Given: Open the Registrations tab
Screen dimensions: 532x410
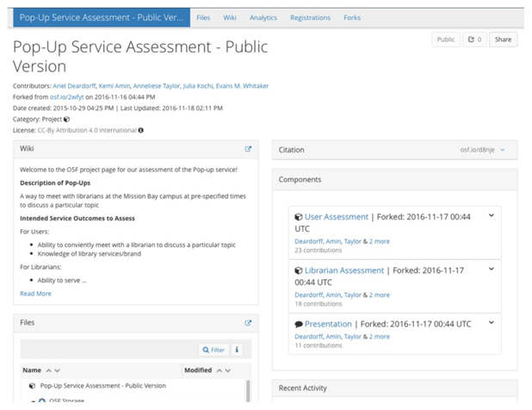Looking at the screenshot, I should [x=310, y=17].
